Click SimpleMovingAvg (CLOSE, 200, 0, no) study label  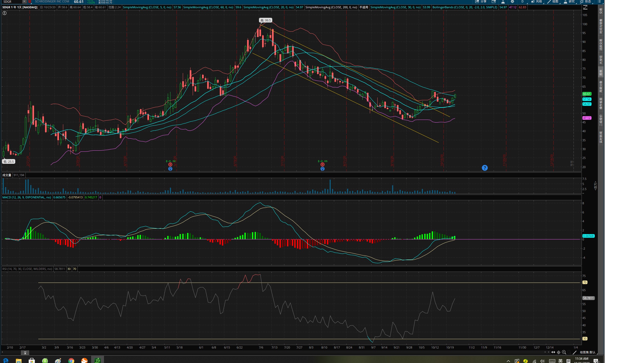(x=331, y=7)
